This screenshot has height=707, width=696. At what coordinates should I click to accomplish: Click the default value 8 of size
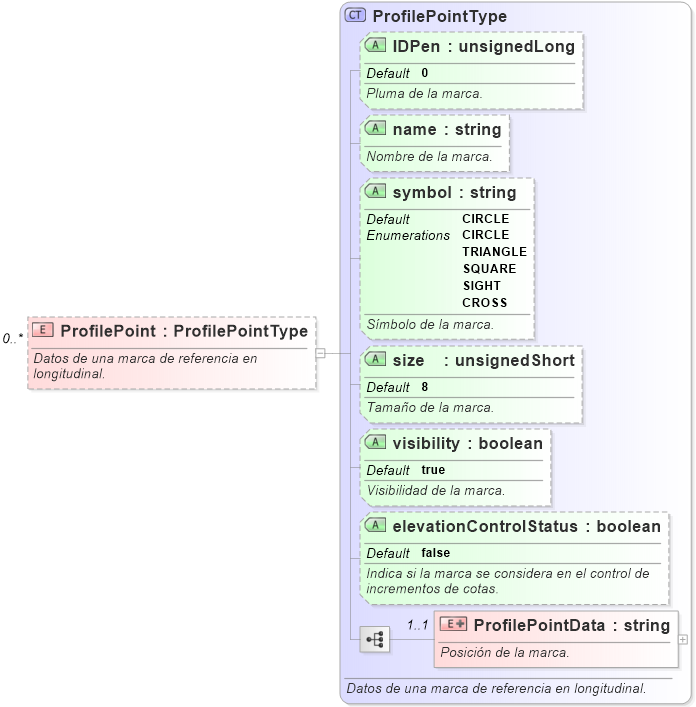[x=425, y=387]
